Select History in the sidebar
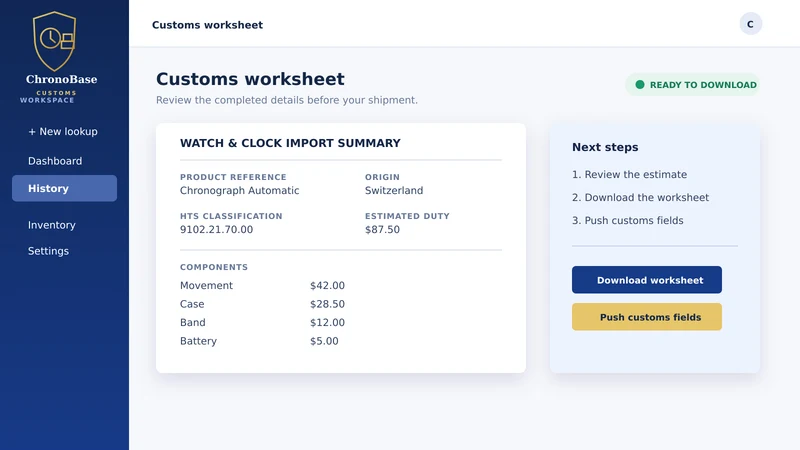 click(64, 188)
